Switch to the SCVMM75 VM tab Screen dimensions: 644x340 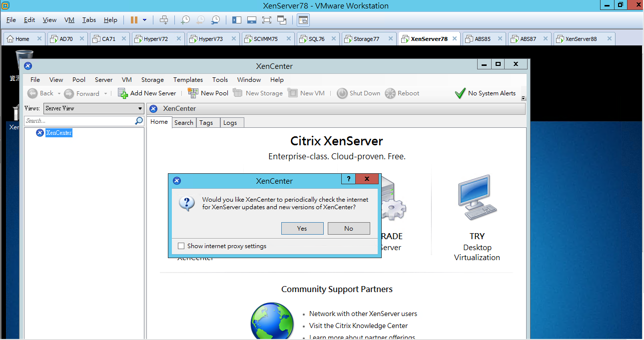point(268,38)
